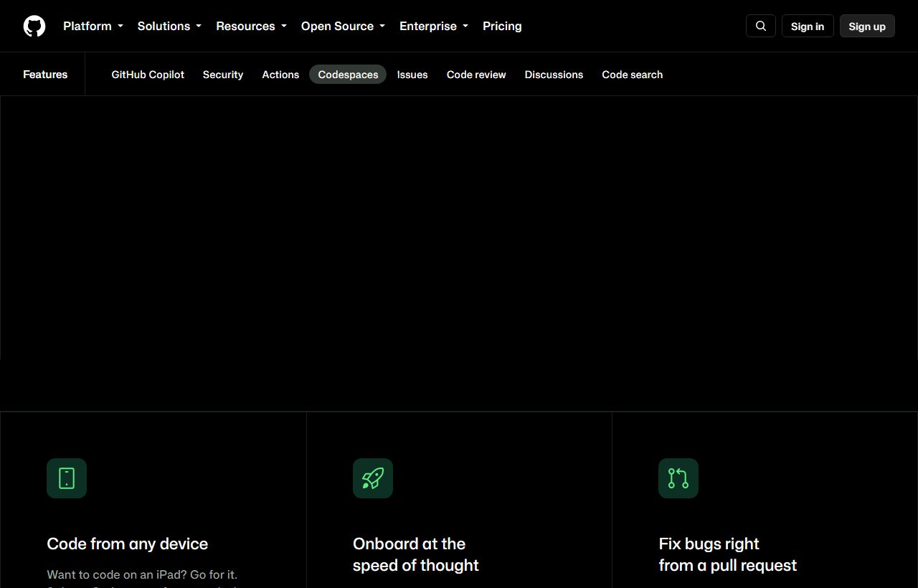The image size is (918, 588).
Task: Open the Pricing page link
Action: (502, 26)
